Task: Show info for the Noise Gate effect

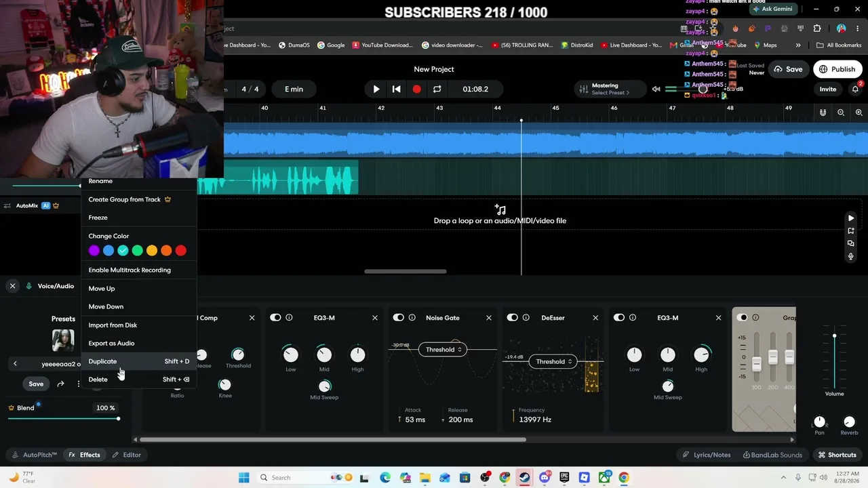Action: pyautogui.click(x=412, y=318)
